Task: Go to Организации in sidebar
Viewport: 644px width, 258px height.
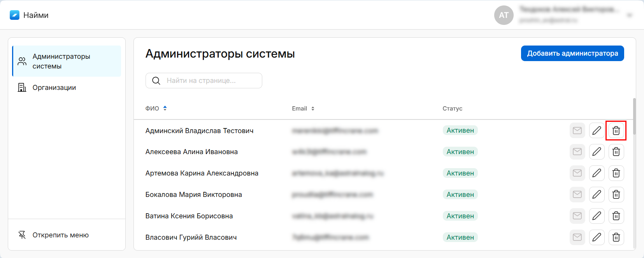Action: (x=54, y=88)
